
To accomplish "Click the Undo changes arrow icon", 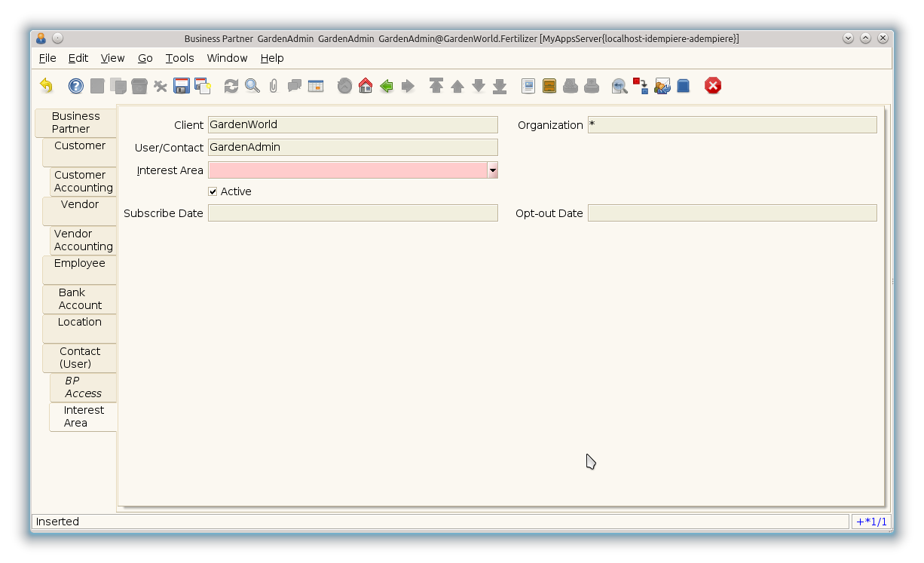I will [47, 86].
